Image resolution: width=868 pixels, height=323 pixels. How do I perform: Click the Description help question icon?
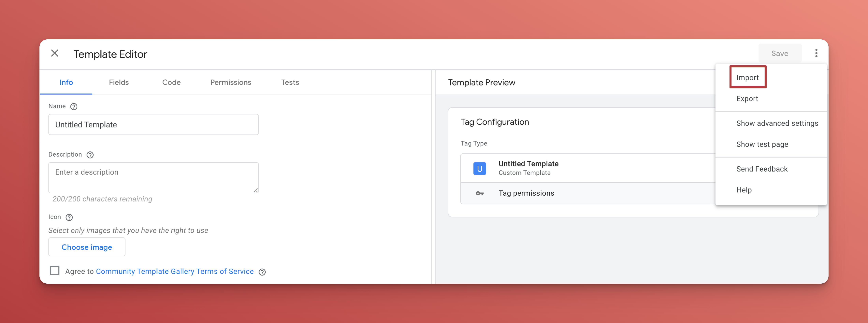90,155
